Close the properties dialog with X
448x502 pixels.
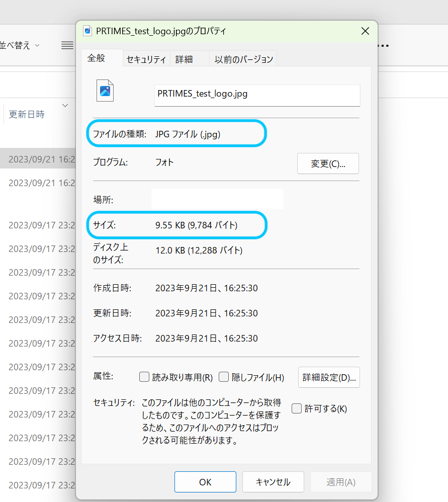pos(366,31)
